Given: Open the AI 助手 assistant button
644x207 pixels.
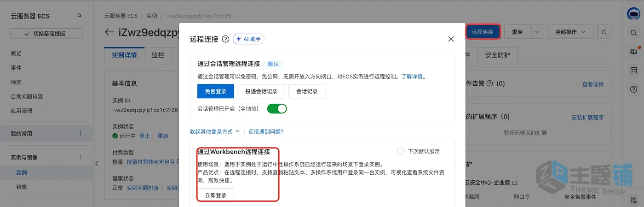Looking at the screenshot, I should (248, 39).
